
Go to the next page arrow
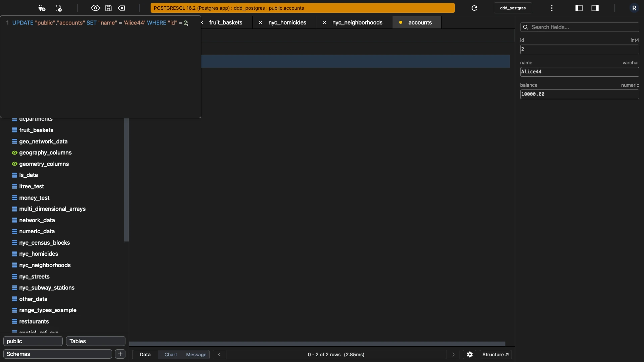point(453,355)
